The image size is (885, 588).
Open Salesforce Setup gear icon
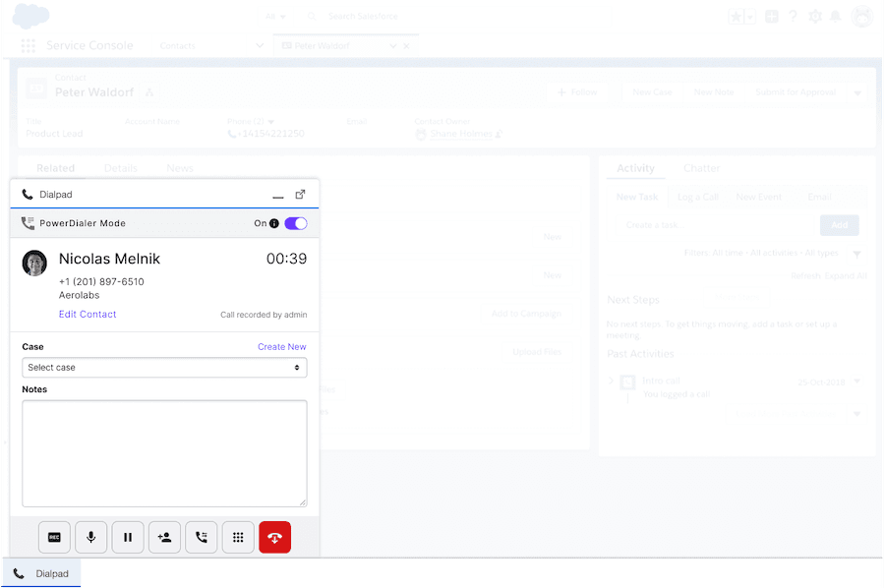(816, 16)
